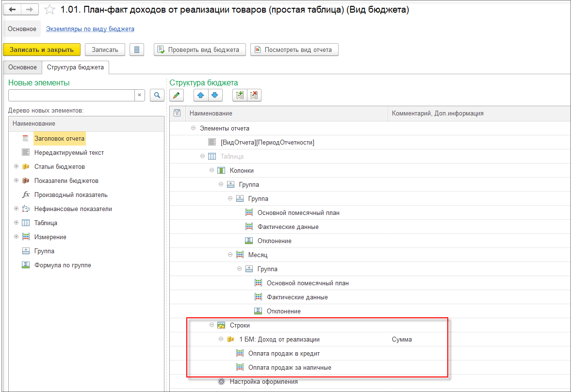Collapse the Строки node in the budget structure
This screenshot has height=392, width=571.
pos(212,325)
